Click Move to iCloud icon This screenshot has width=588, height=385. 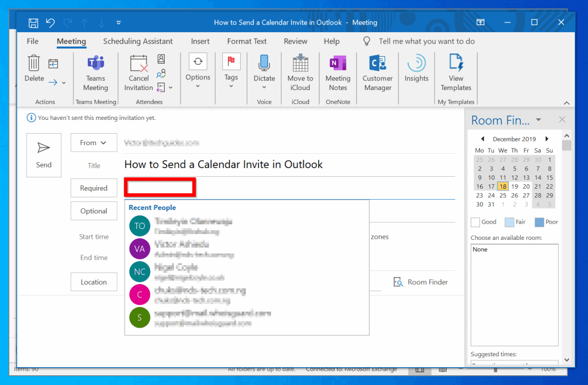(300, 73)
